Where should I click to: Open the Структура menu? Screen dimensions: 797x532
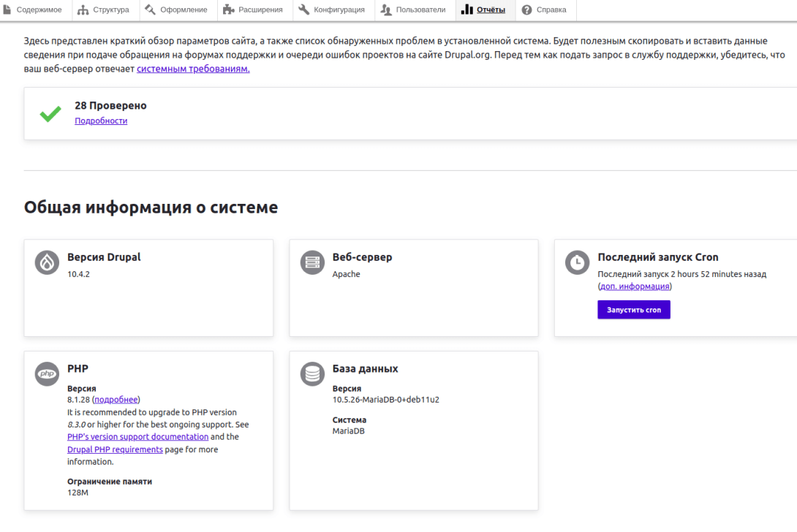point(105,9)
